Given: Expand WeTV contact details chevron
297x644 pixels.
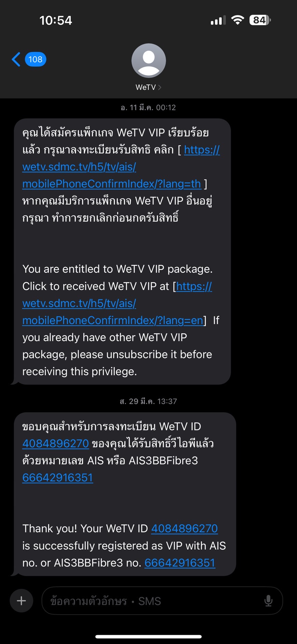Looking at the screenshot, I should [x=160, y=88].
